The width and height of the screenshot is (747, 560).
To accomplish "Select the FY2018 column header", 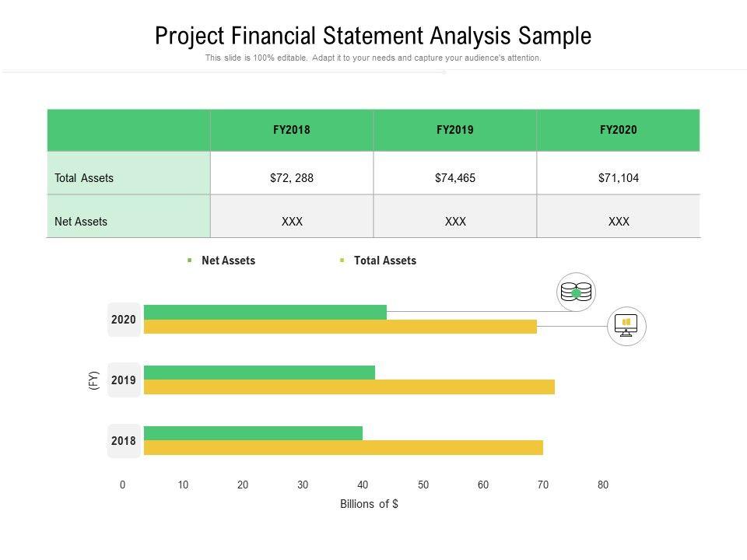I will (x=292, y=130).
